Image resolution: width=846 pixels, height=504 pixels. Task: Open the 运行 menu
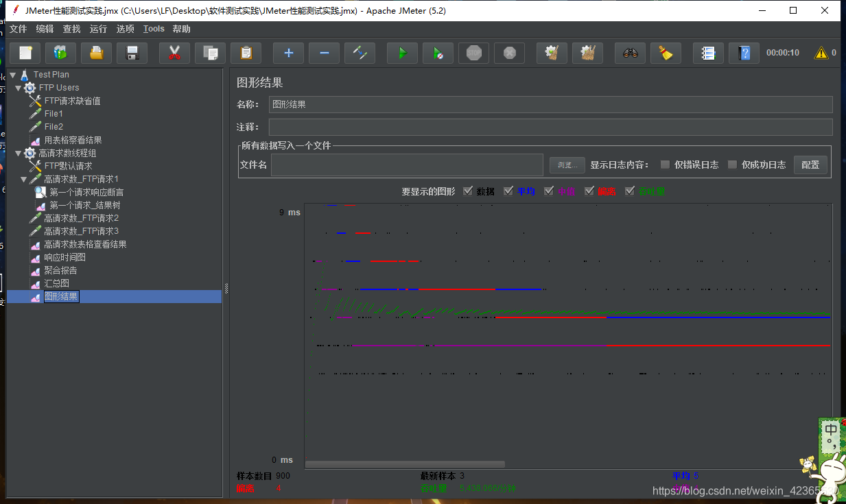98,29
